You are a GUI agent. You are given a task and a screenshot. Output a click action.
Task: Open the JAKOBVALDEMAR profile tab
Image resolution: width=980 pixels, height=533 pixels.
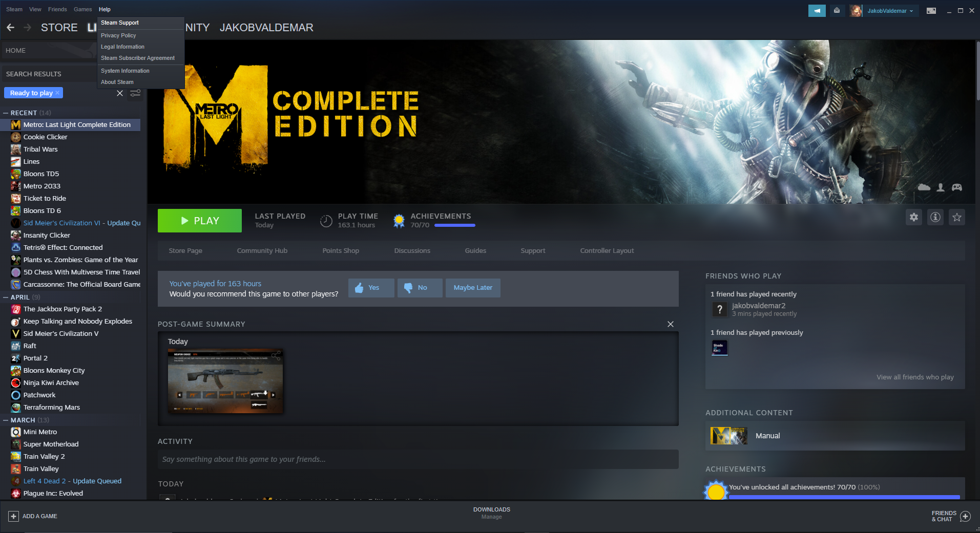pos(266,28)
